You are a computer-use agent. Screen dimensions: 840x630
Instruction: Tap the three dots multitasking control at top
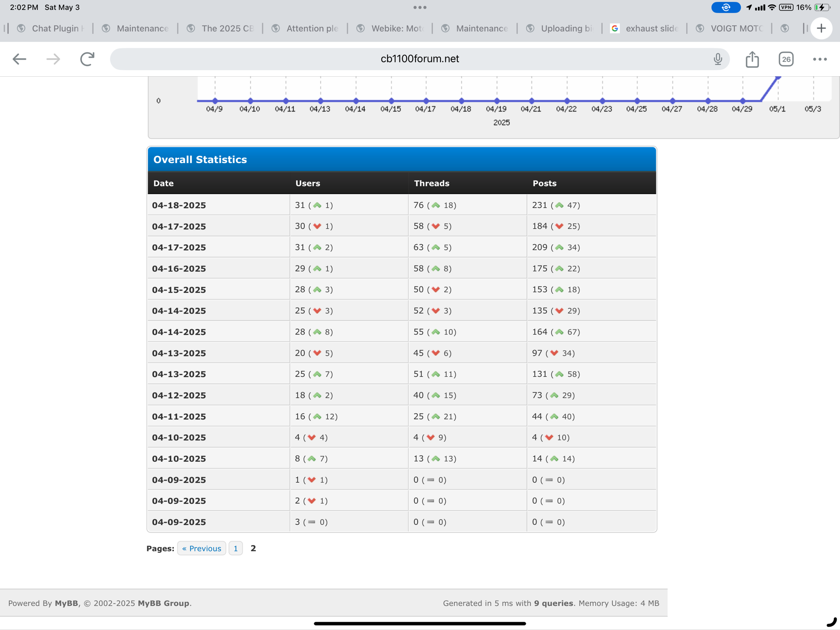coord(420,7)
